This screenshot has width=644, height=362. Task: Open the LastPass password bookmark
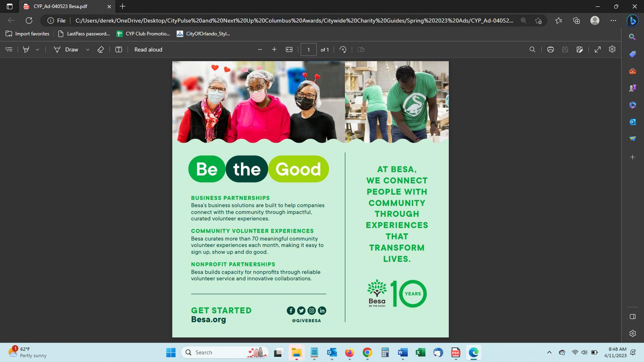click(x=84, y=34)
